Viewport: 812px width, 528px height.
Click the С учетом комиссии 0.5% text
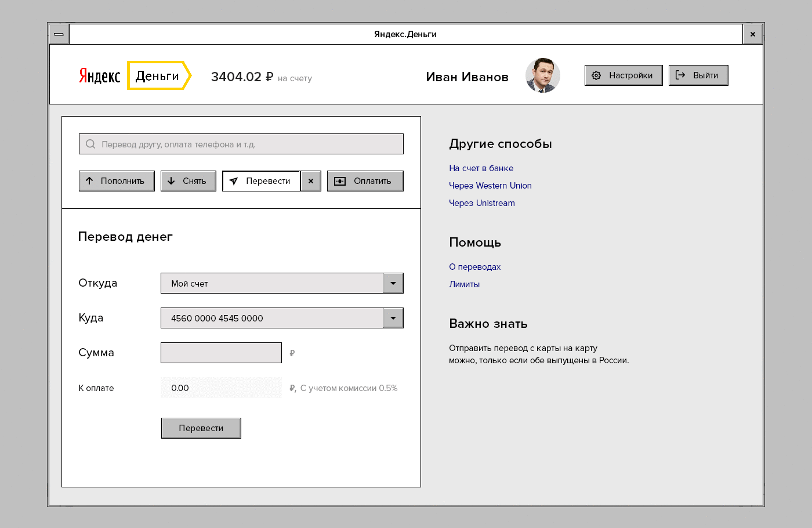point(349,388)
